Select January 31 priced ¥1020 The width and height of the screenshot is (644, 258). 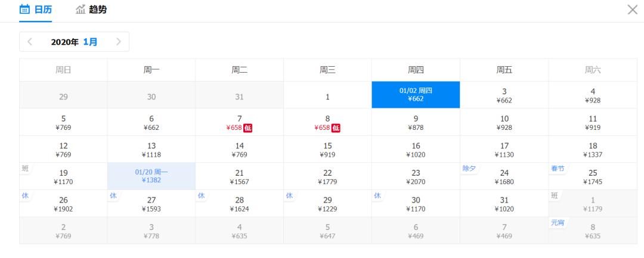coord(504,204)
